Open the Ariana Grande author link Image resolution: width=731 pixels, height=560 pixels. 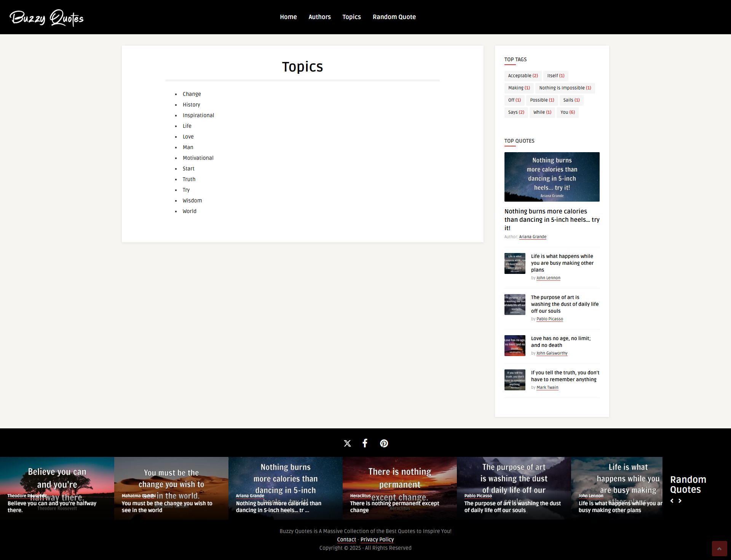[533, 237]
